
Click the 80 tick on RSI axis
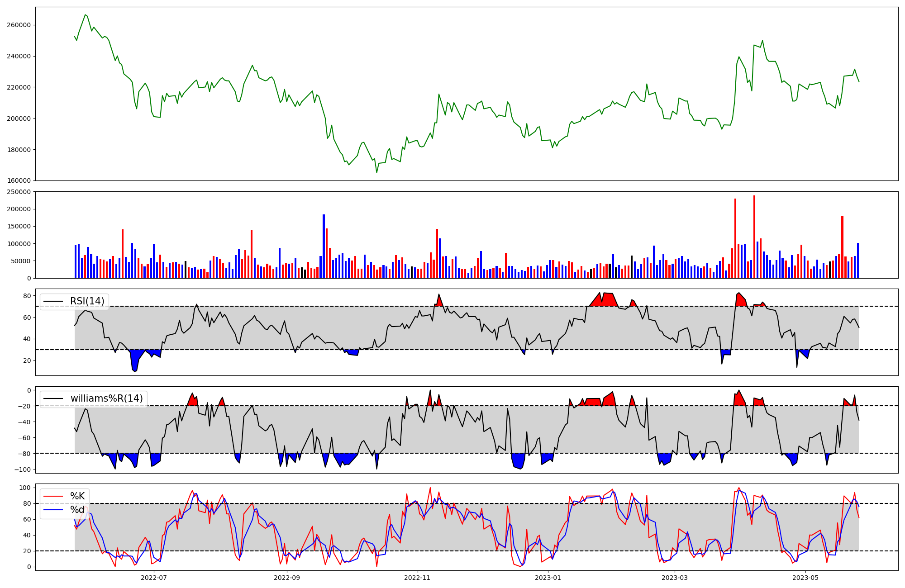tap(27, 296)
